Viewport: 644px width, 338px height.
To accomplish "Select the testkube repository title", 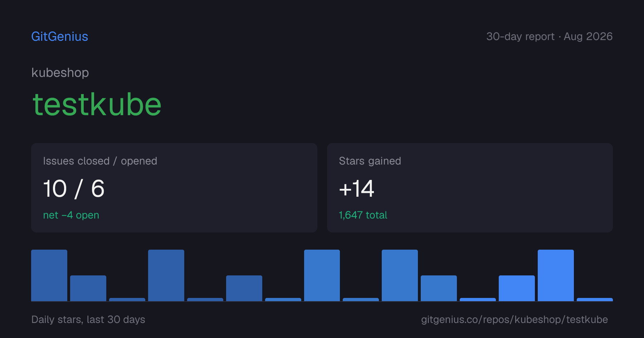I will [x=97, y=104].
